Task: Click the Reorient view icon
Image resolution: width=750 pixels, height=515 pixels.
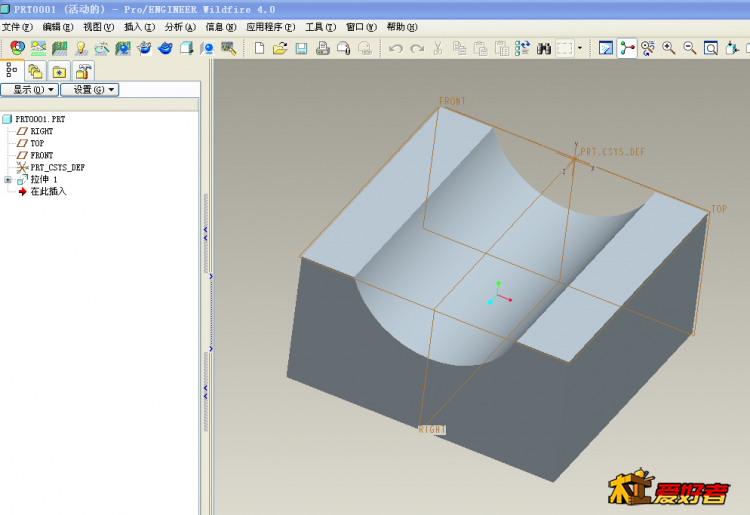Action: point(732,48)
